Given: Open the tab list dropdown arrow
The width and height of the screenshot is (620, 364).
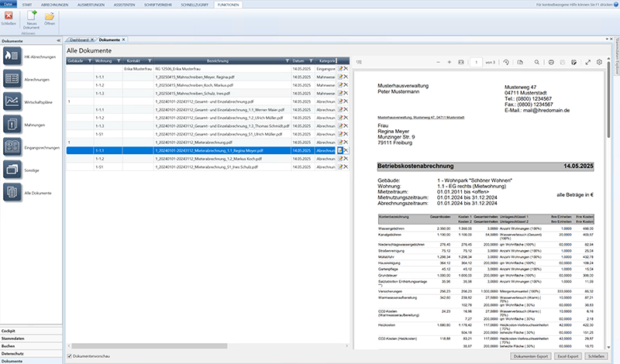Looking at the screenshot, I should 607,39.
